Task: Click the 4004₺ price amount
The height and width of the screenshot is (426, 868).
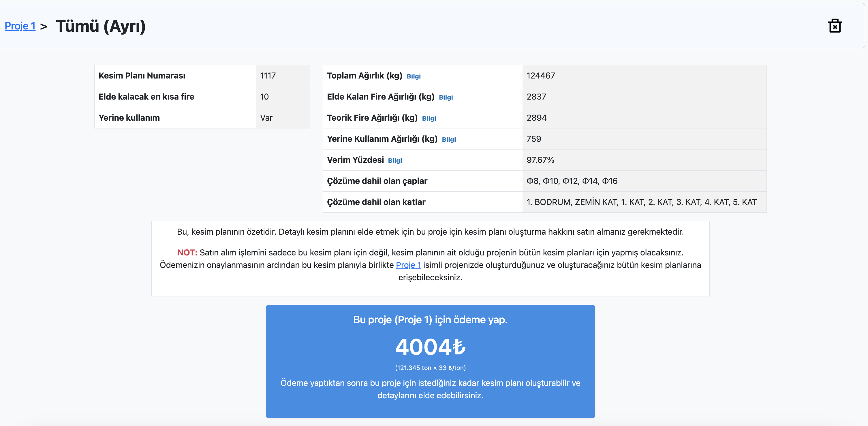Action: point(430,347)
